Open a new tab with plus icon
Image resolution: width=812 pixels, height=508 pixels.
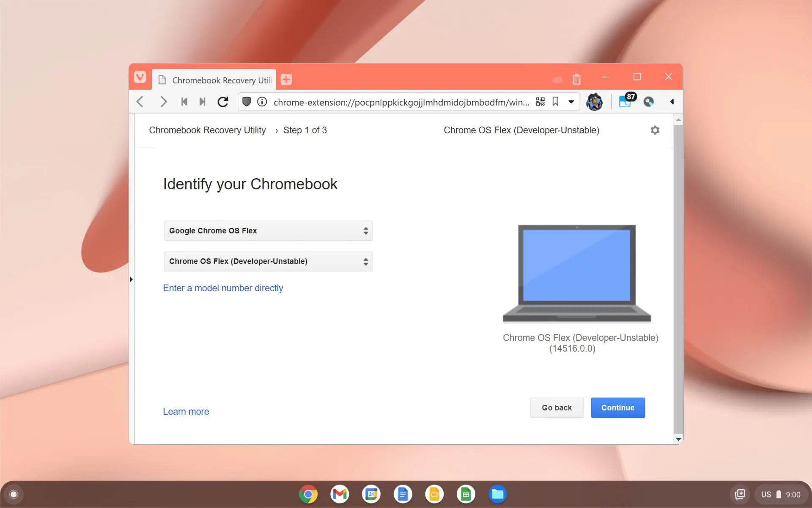[x=286, y=80]
